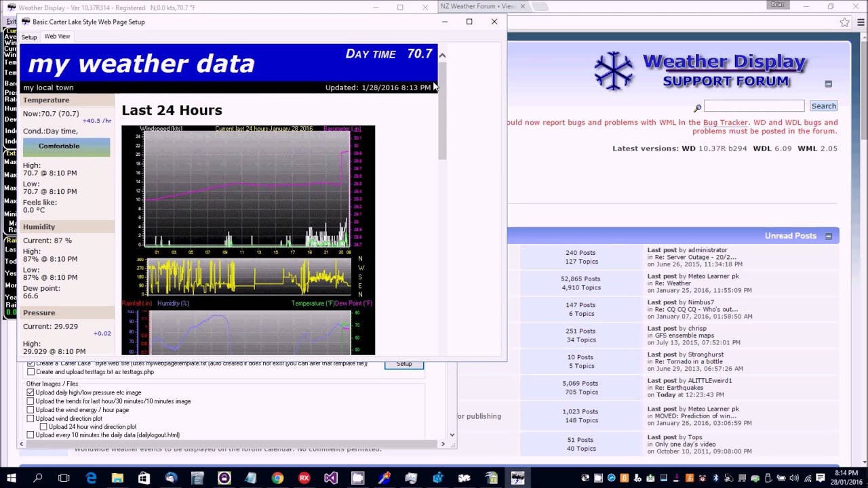Open the red RX taskbar application
The width and height of the screenshot is (868, 488).
click(x=304, y=478)
